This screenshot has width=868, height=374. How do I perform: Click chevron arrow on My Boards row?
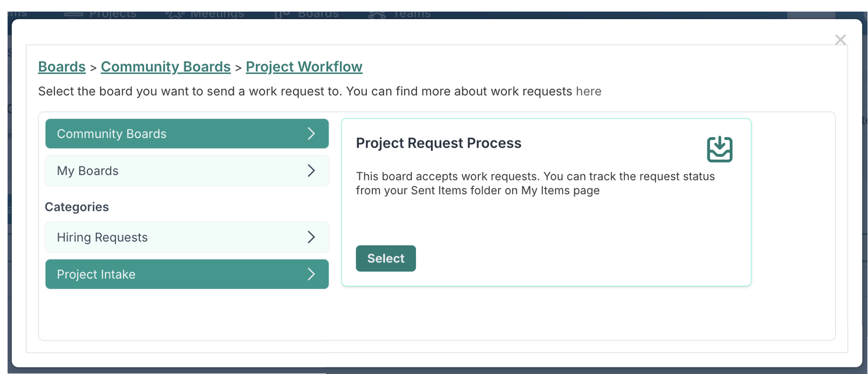[x=311, y=171]
